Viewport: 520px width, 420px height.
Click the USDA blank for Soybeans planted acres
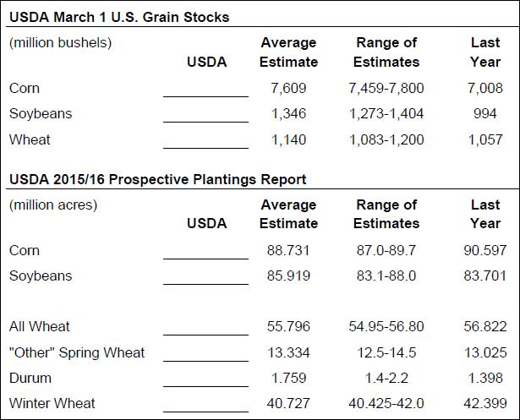coord(205,277)
